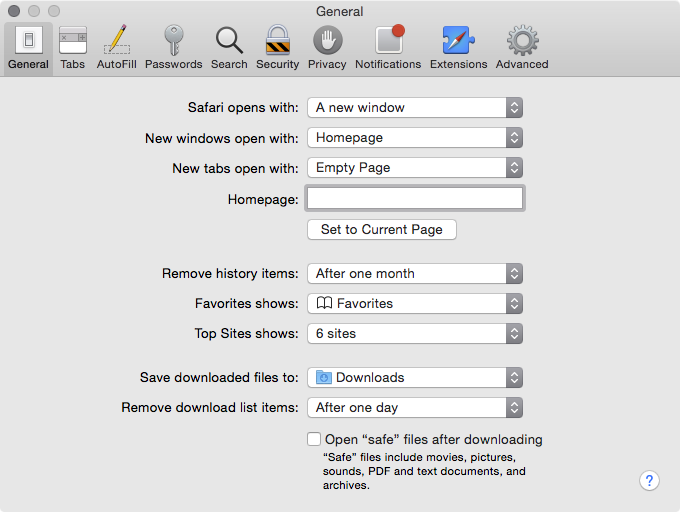Open the Favorites shows dropdown
680x512 pixels.
pos(415,303)
